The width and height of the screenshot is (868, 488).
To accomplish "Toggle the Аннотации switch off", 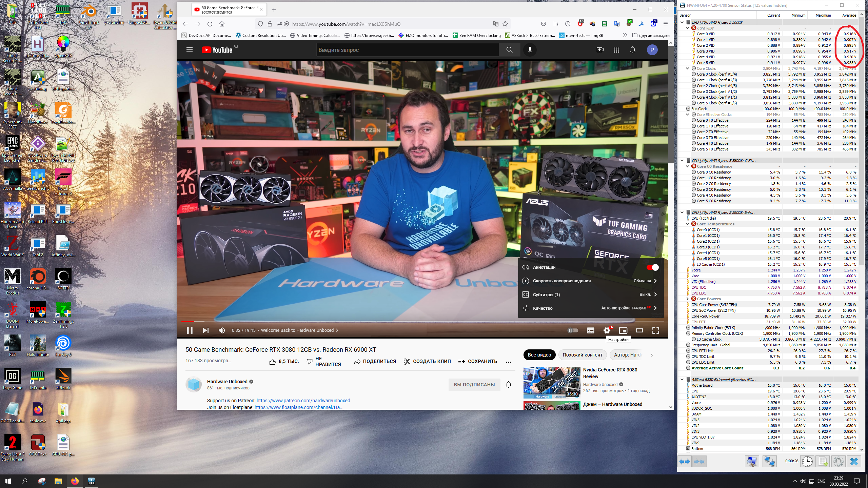I will 652,267.
